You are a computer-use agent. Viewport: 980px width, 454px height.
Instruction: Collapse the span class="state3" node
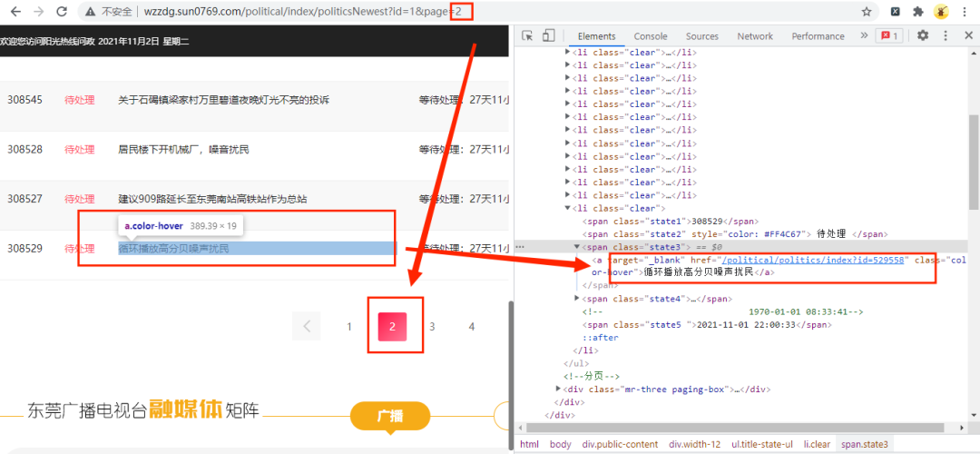coord(577,247)
